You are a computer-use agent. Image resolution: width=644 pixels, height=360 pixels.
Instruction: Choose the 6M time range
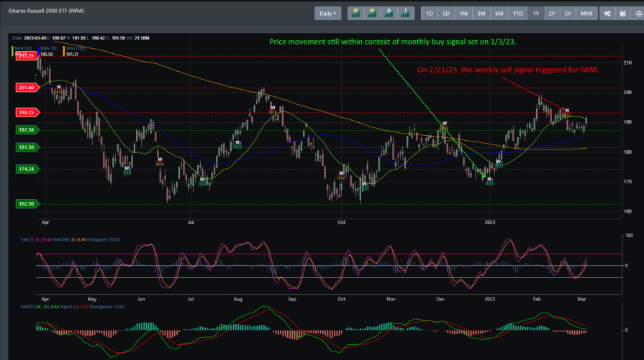pyautogui.click(x=499, y=14)
